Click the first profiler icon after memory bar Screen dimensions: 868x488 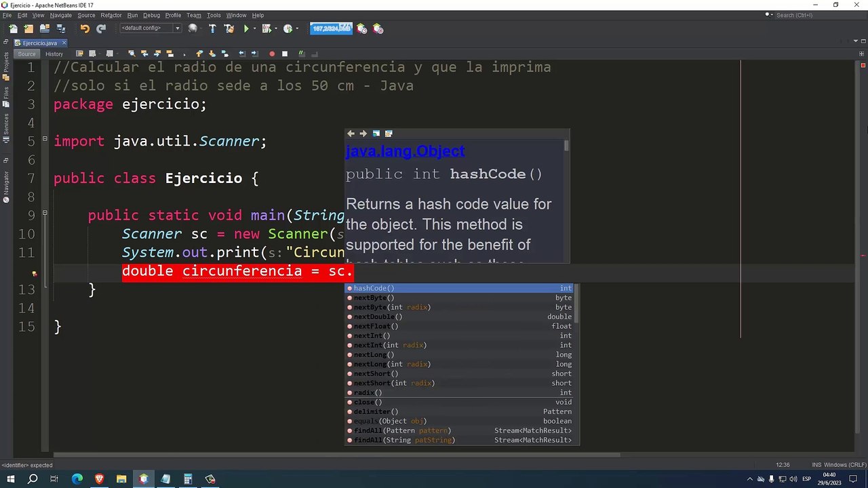point(362,28)
